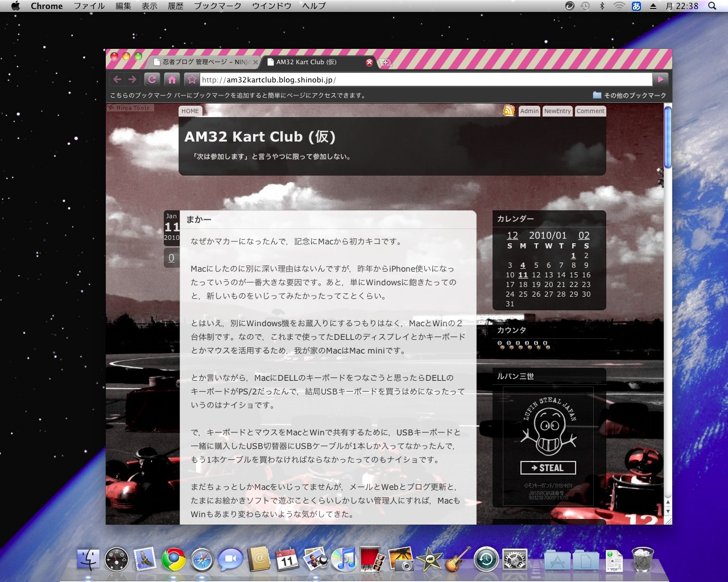The height and width of the screenshot is (582, 728).
Task: Launch iCal from the Dock
Action: [x=287, y=560]
